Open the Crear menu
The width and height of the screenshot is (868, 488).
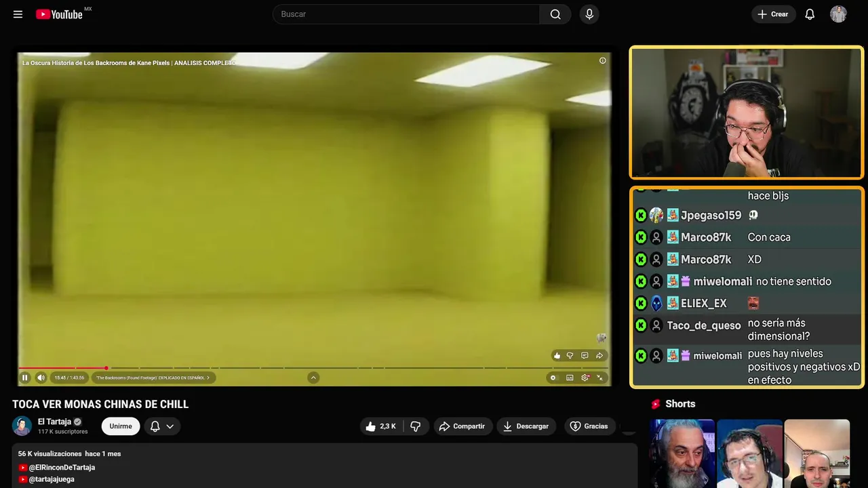773,14
